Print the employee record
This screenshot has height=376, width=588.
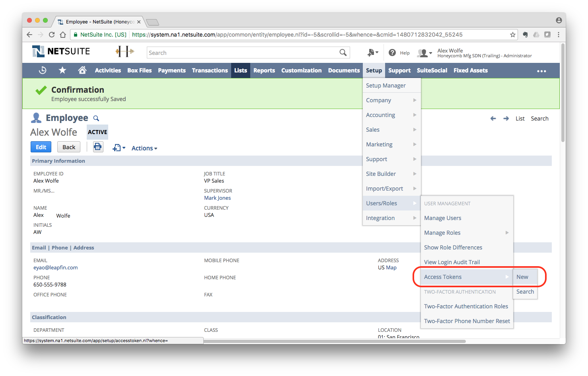coord(98,147)
